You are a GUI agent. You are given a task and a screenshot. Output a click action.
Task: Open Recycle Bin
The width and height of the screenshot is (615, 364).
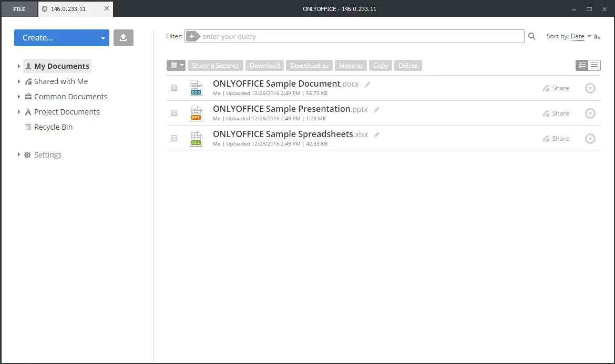coord(53,127)
